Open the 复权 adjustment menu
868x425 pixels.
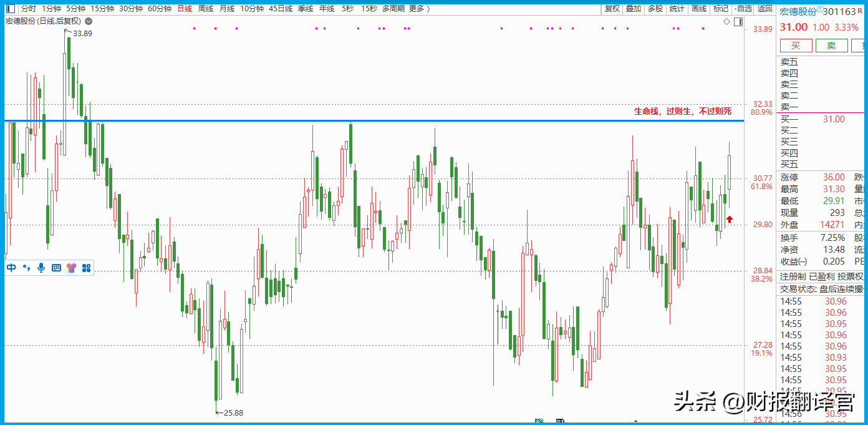coord(612,9)
